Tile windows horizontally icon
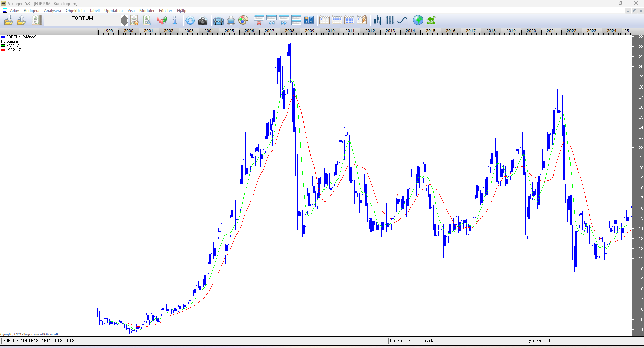Screen dimensions: 644x348 pyautogui.click(x=296, y=20)
